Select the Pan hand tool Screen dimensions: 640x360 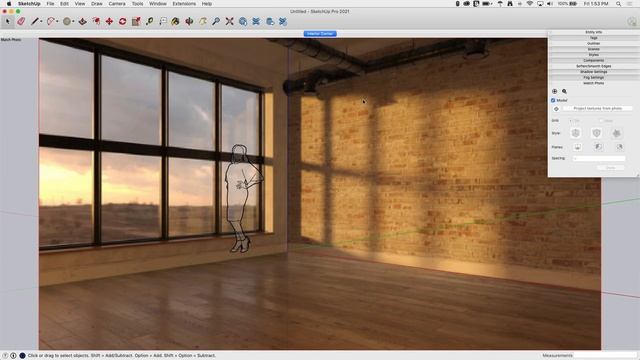[203, 21]
